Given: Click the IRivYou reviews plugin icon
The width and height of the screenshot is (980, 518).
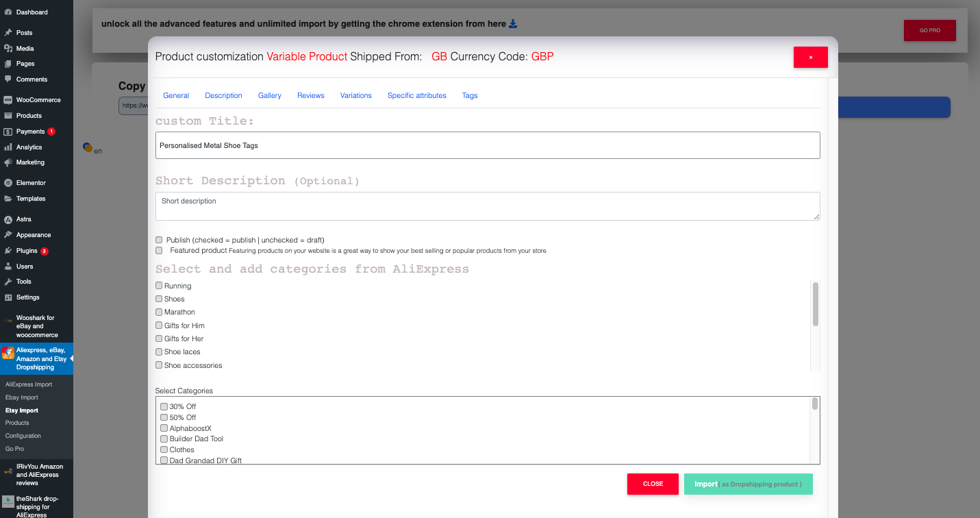Looking at the screenshot, I should [8, 471].
